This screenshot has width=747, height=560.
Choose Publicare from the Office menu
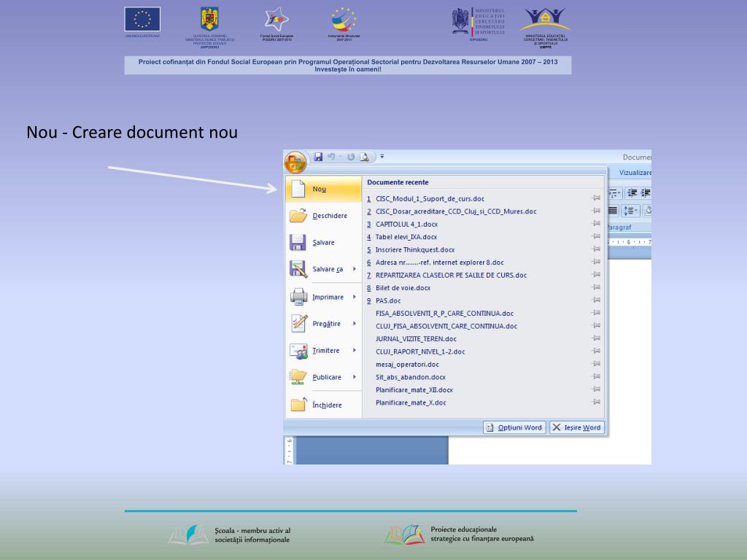click(324, 377)
